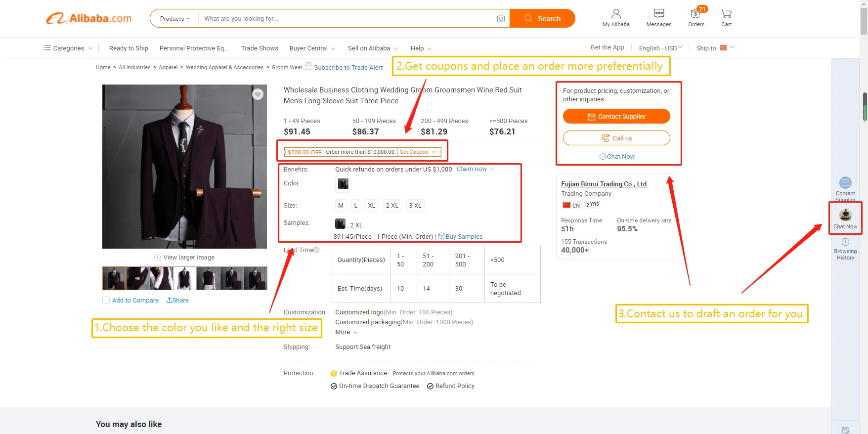The image size is (868, 434).
Task: Expand the Buyer Central dropdown
Action: pos(312,48)
